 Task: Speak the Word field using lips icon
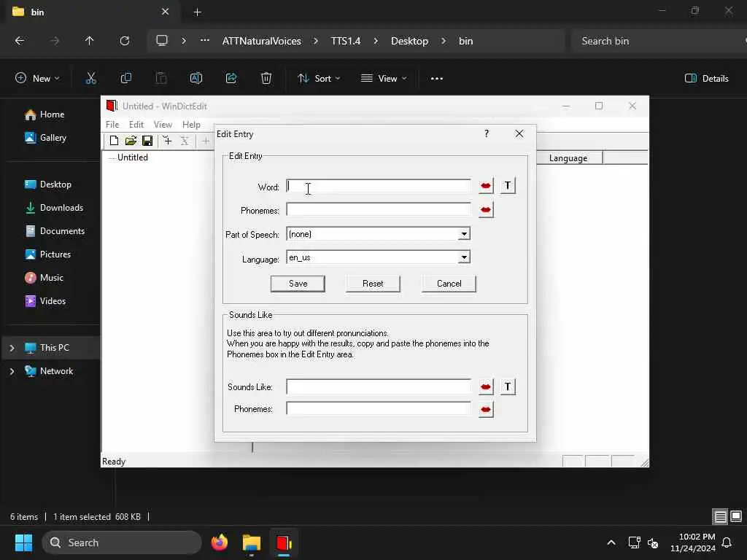coord(486,186)
